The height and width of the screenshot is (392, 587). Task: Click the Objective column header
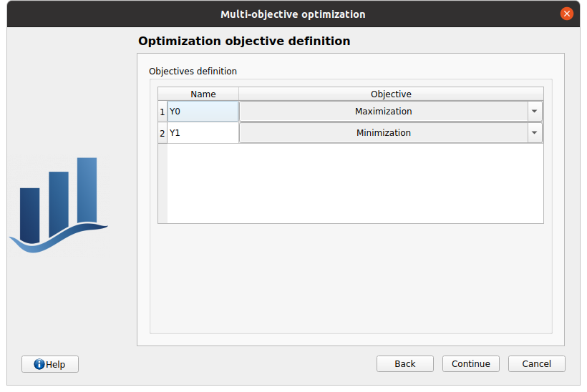click(x=391, y=94)
